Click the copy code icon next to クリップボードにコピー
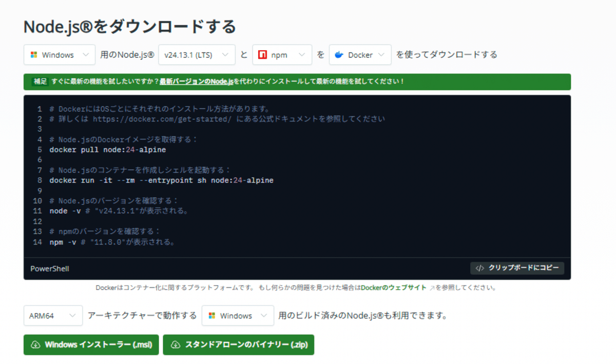Screen dimensions: 616x364 [x=480, y=268]
